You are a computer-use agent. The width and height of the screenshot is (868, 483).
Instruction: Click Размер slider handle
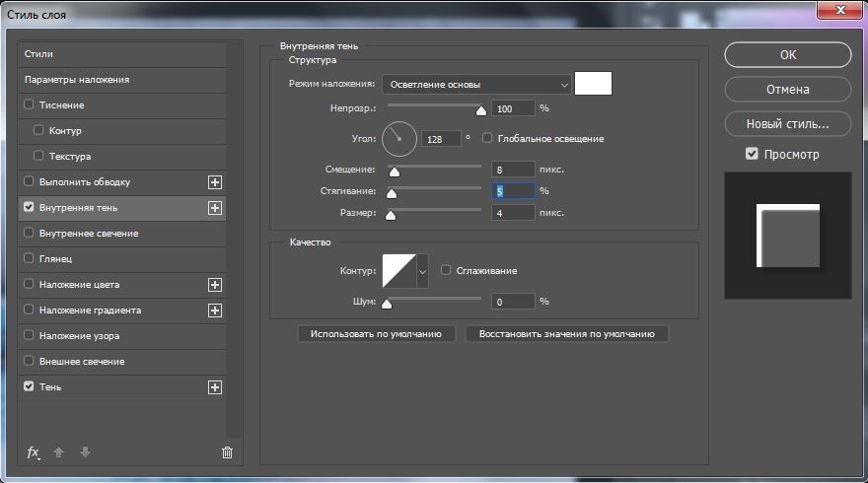(391, 215)
